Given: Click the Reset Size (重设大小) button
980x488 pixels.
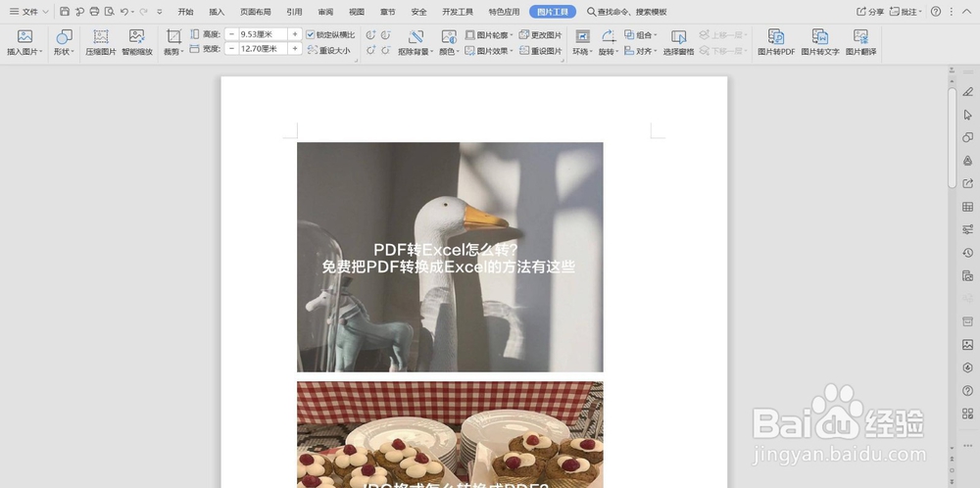Looking at the screenshot, I should 329,51.
